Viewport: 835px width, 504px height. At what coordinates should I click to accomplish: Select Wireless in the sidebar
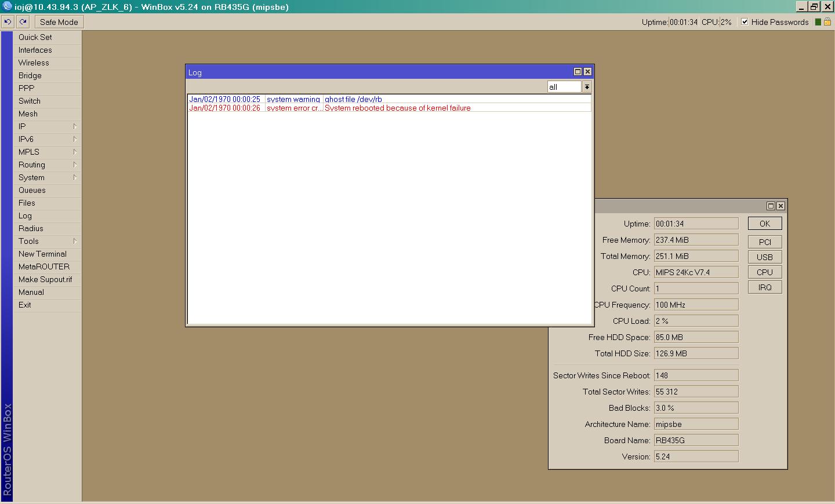pyautogui.click(x=47, y=63)
